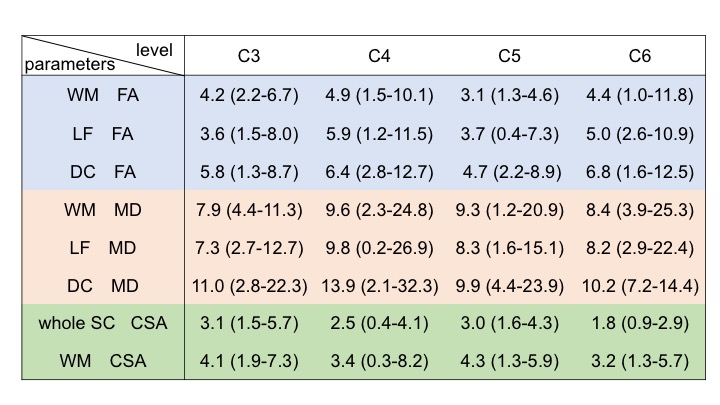
Task: Click the DC MD row label
Action: tap(104, 285)
